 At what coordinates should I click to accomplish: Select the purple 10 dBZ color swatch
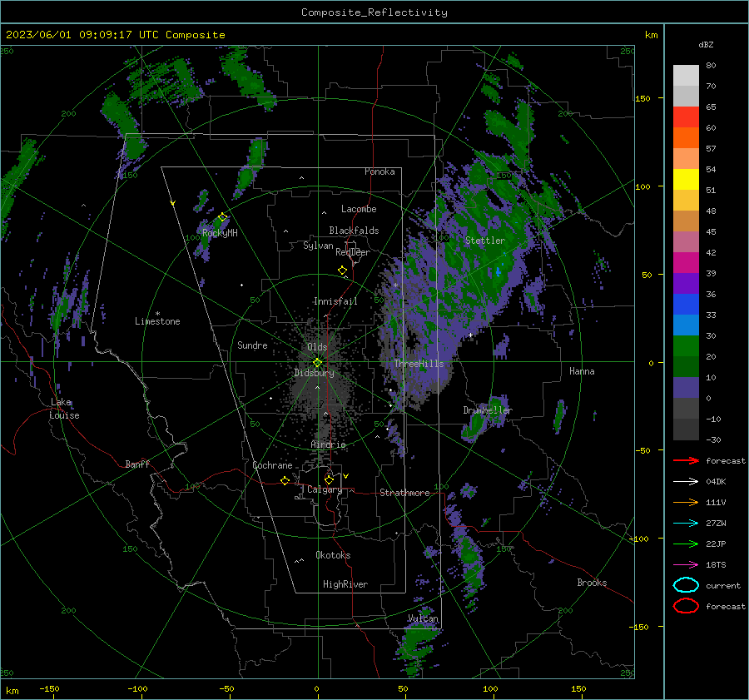point(686,387)
